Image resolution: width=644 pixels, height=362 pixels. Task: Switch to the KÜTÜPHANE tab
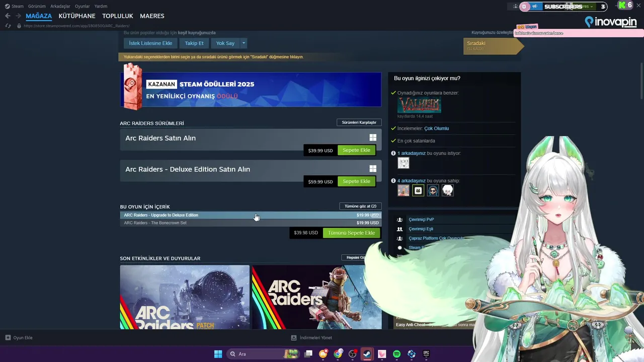coord(77,16)
